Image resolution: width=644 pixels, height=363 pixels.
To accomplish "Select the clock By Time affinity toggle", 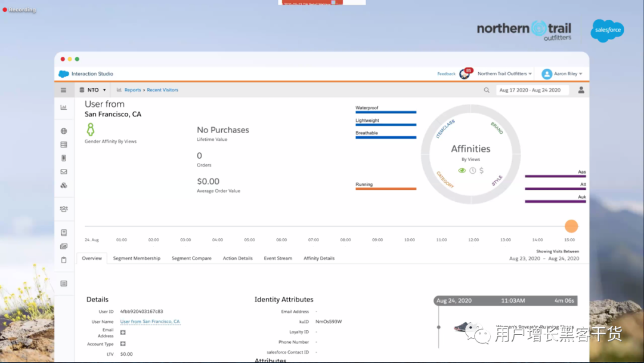I will (473, 171).
